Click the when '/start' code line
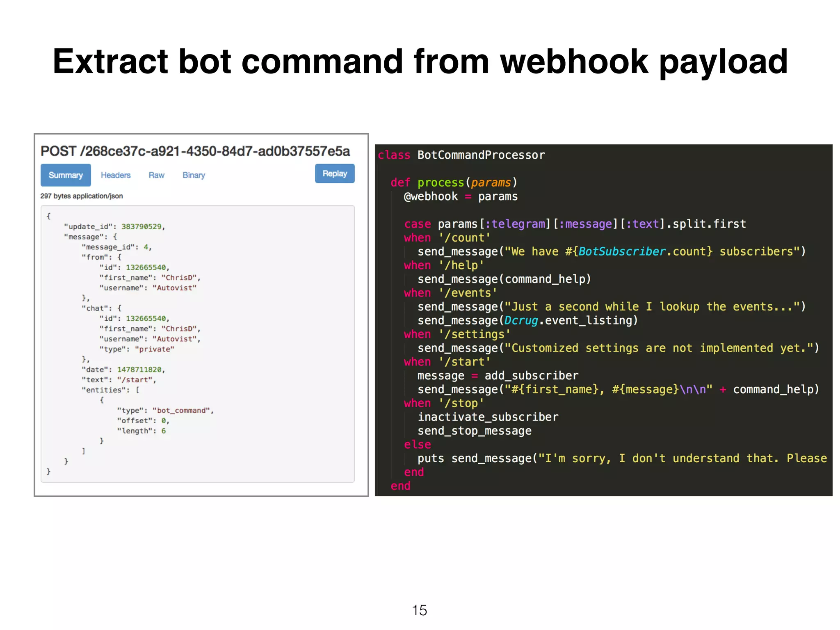The image size is (840, 630). (x=447, y=362)
